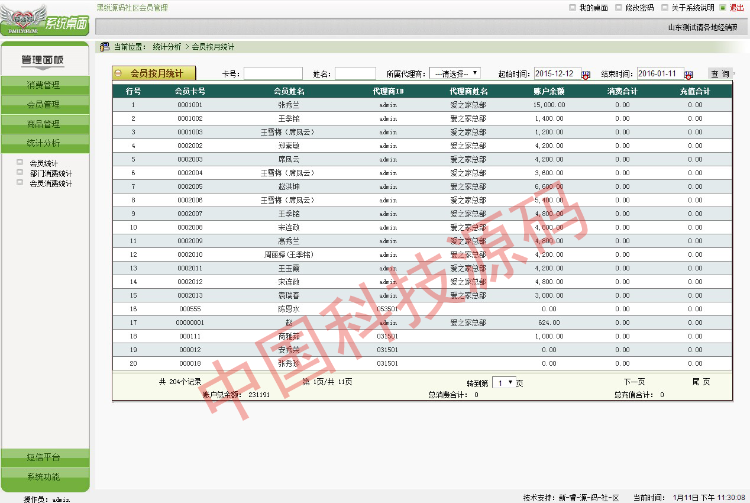Click the 行号 column header

pos(133,91)
